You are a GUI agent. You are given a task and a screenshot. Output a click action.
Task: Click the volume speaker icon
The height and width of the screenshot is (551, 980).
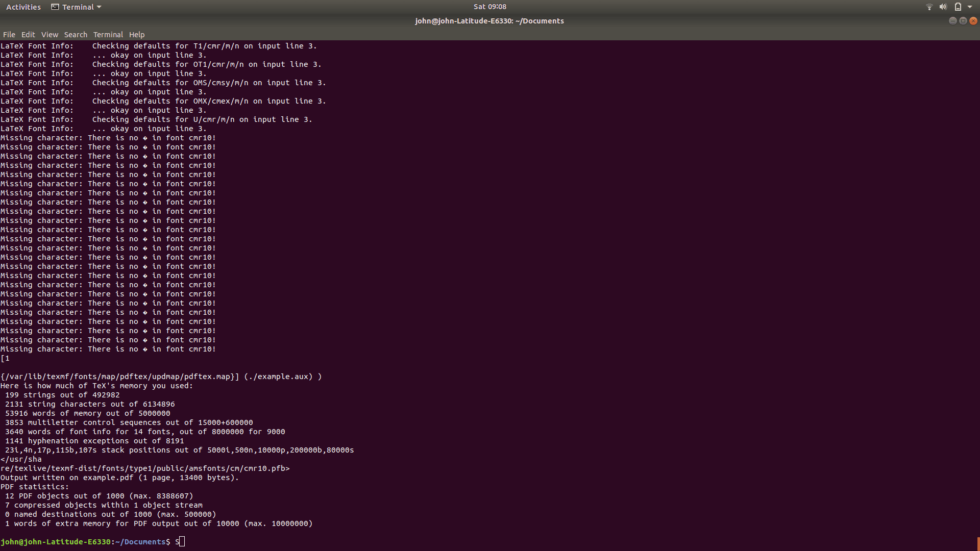943,7
